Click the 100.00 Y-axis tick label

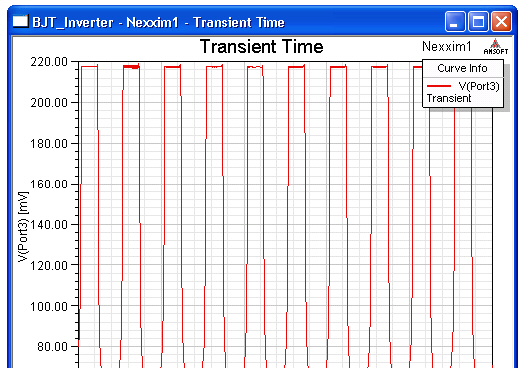pyautogui.click(x=49, y=306)
